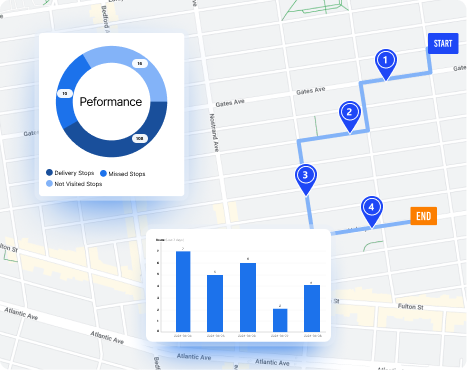Select the Missed Stops legend label
467x370 pixels.
(127, 174)
